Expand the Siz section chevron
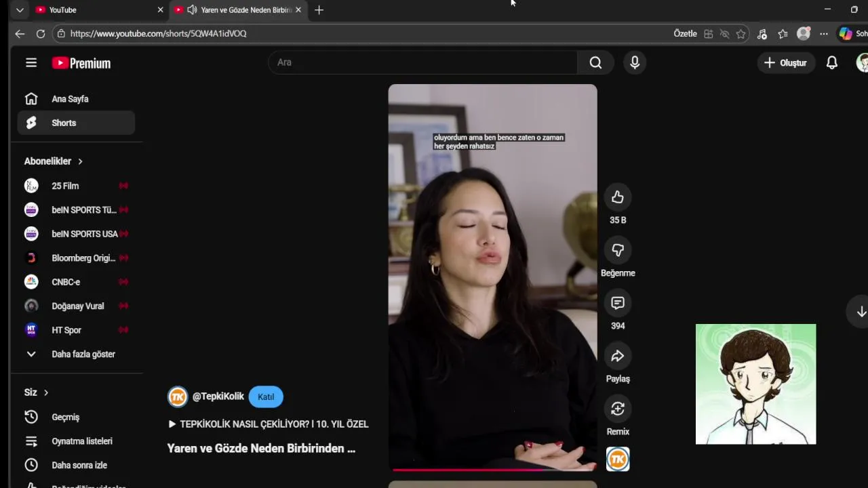Screen dimensions: 868x488 [46, 392]
